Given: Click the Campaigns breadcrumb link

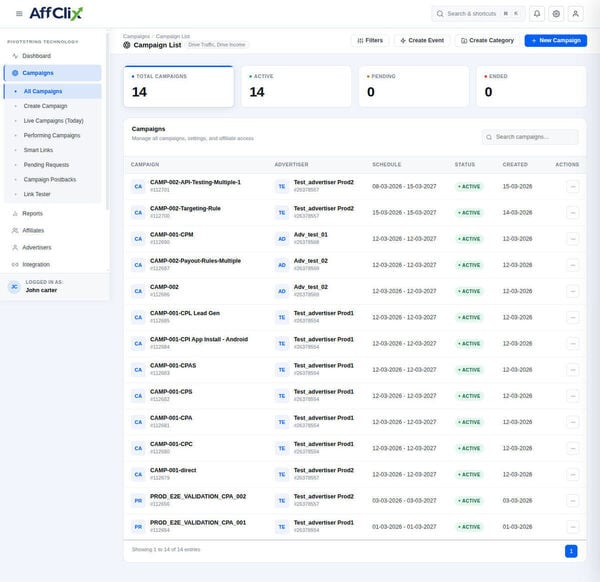Looking at the screenshot, I should click(x=136, y=36).
